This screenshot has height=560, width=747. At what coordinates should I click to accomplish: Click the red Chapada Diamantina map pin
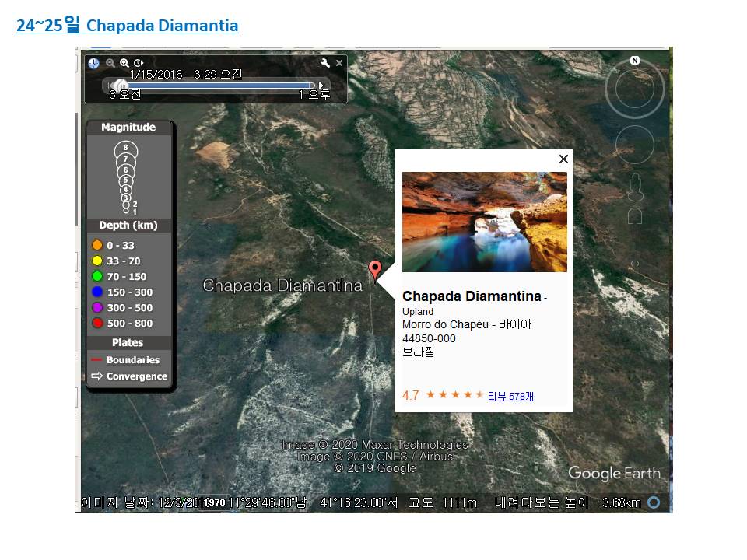(375, 271)
